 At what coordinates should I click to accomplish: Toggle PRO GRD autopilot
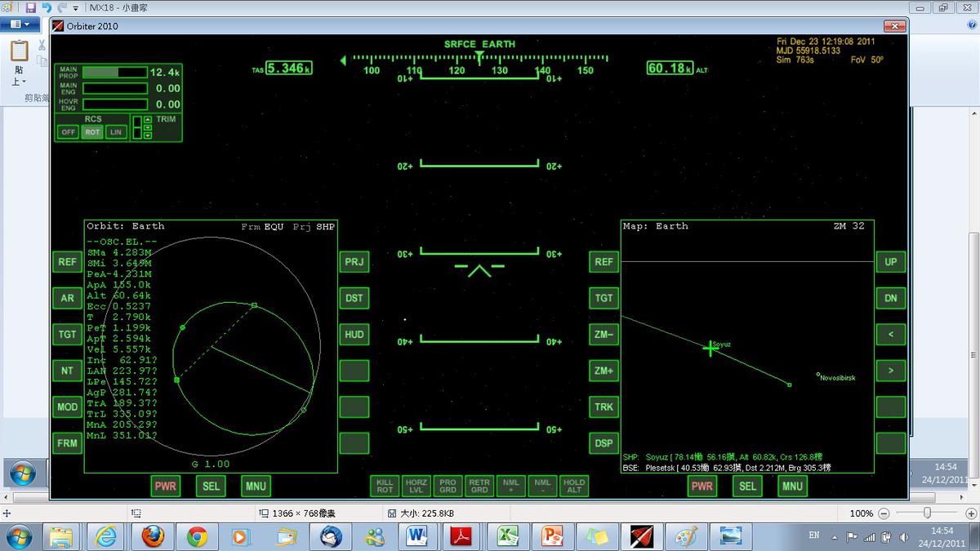click(448, 486)
